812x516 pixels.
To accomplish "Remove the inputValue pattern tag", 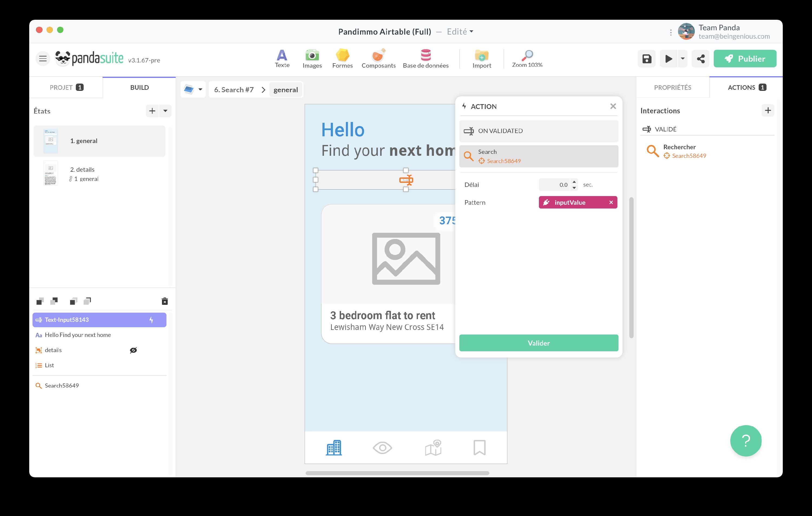I will 611,202.
